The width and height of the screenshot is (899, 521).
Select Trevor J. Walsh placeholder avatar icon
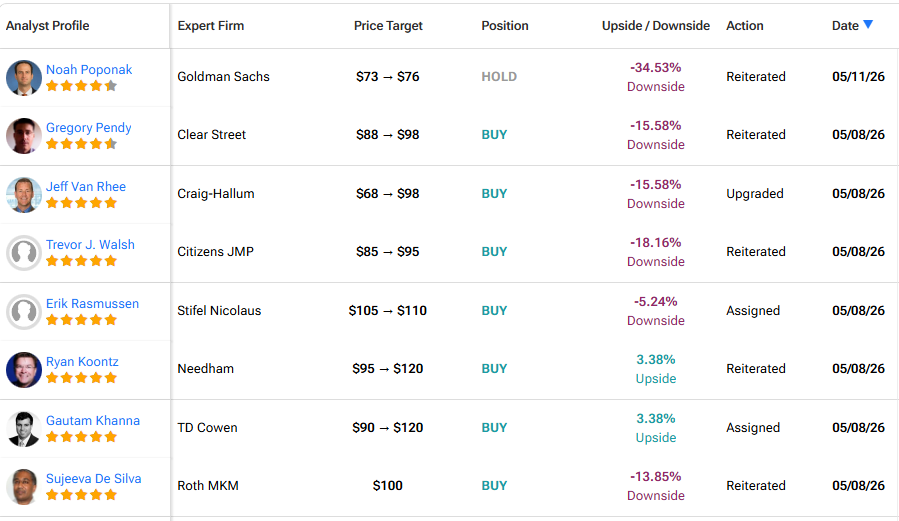(x=24, y=253)
